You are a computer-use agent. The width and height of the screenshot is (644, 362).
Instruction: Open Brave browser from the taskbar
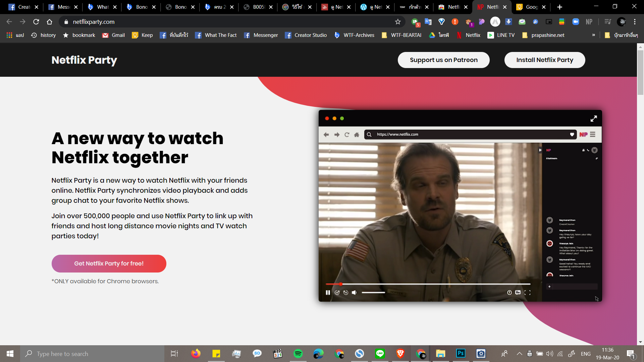click(x=400, y=354)
